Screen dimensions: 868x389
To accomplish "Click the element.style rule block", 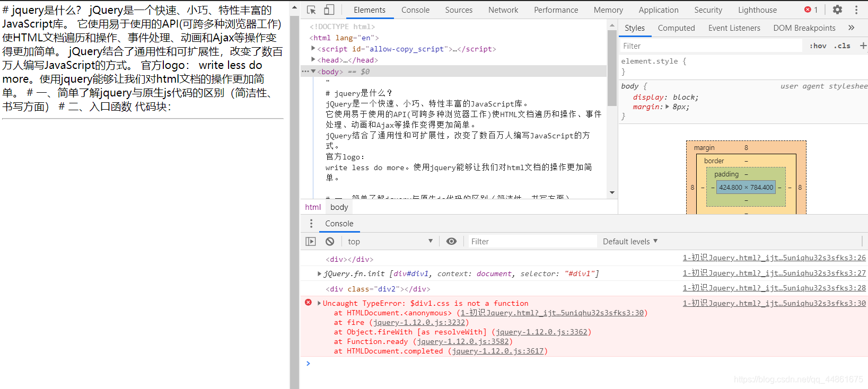I will click(x=743, y=66).
